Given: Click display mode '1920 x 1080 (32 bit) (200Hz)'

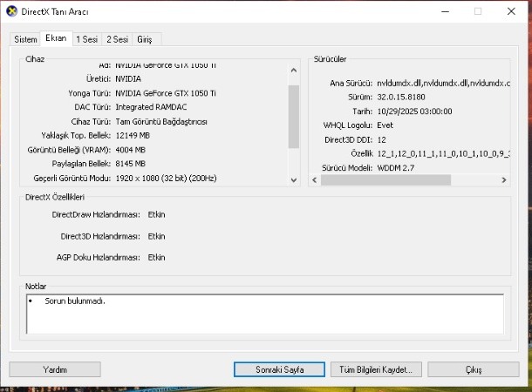Looking at the screenshot, I should (166, 179).
